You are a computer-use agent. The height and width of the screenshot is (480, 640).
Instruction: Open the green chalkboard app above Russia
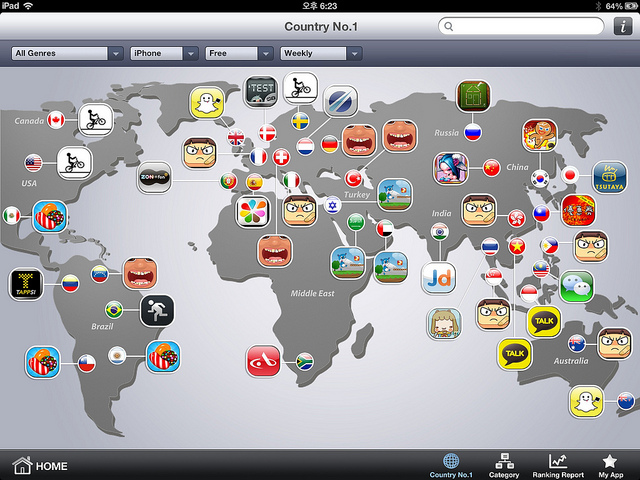pos(473,96)
